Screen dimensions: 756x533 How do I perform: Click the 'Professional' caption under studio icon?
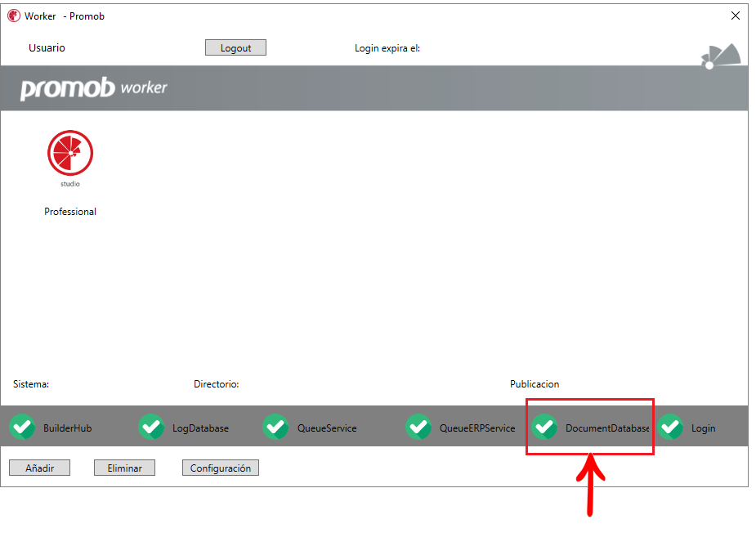(x=70, y=212)
